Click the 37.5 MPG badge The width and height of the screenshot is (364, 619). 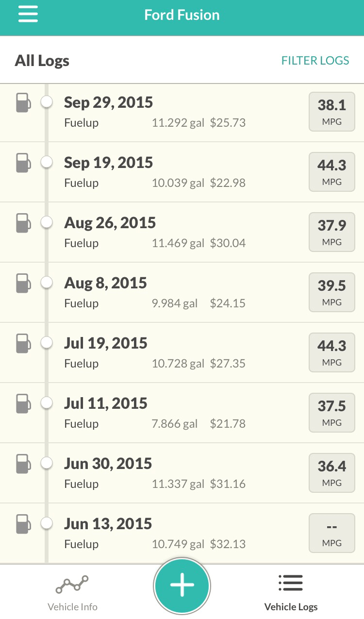pos(332,413)
